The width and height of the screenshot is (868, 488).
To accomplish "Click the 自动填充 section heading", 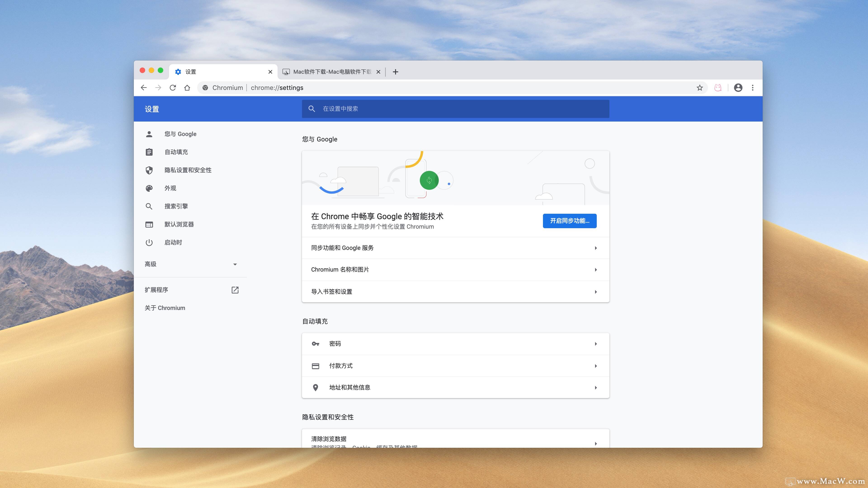I will (315, 321).
